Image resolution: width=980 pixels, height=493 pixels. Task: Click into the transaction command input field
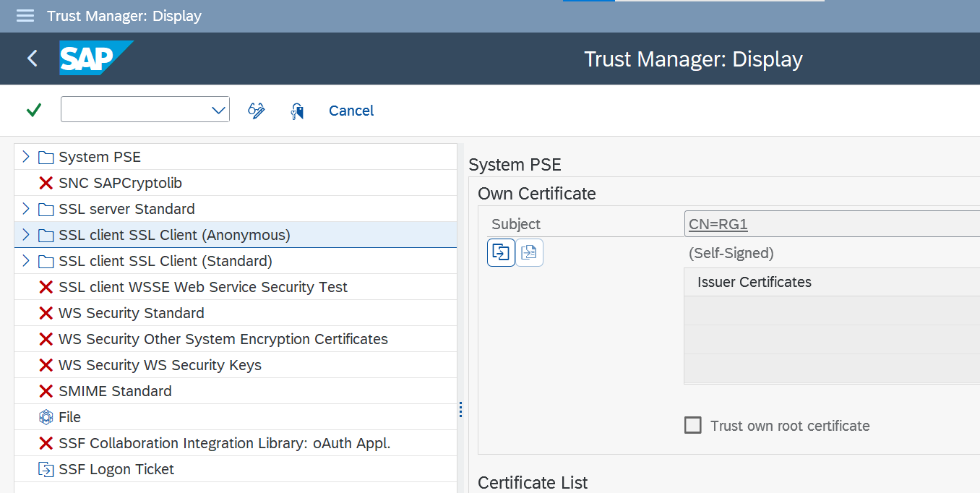(x=136, y=111)
